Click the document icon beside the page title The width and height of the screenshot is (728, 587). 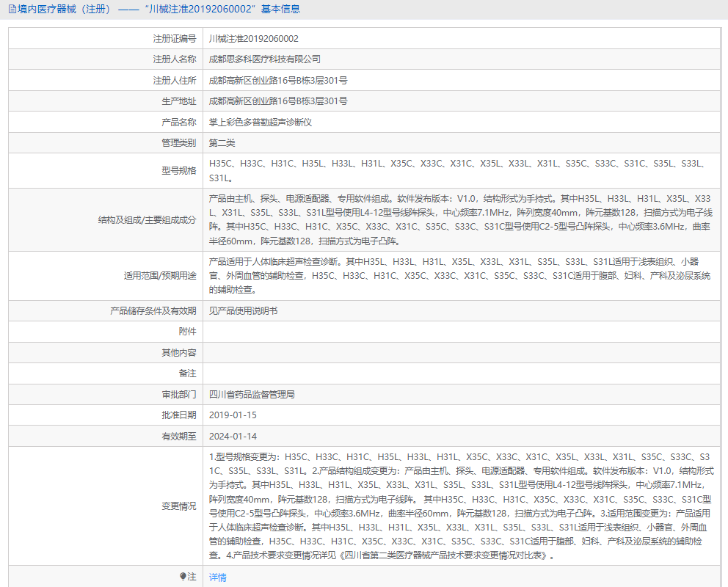[x=12, y=9]
